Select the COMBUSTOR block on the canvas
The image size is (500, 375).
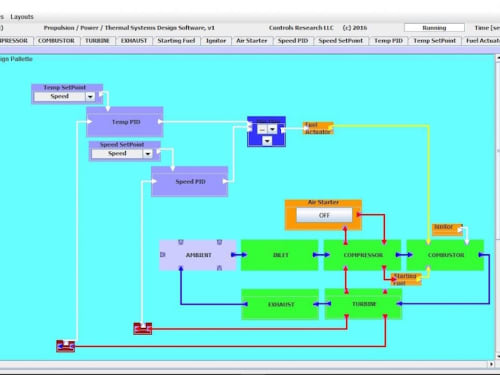click(x=445, y=255)
